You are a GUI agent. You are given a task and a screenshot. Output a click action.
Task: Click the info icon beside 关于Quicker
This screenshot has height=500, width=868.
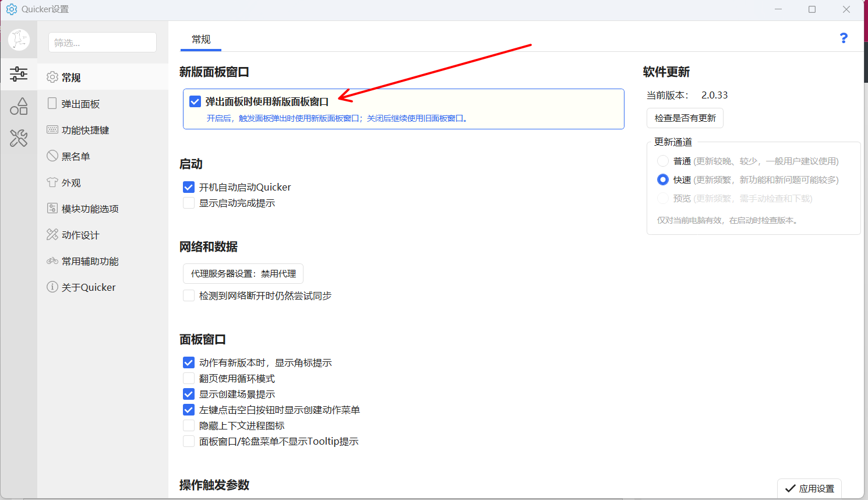pyautogui.click(x=52, y=287)
